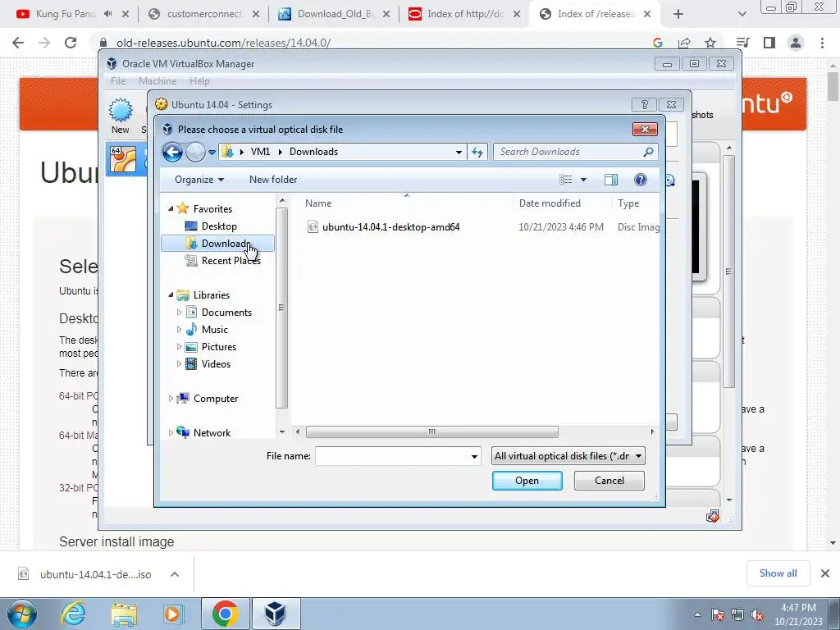Click the search magnifier icon in dialog
The image size is (840, 630).
click(648, 152)
